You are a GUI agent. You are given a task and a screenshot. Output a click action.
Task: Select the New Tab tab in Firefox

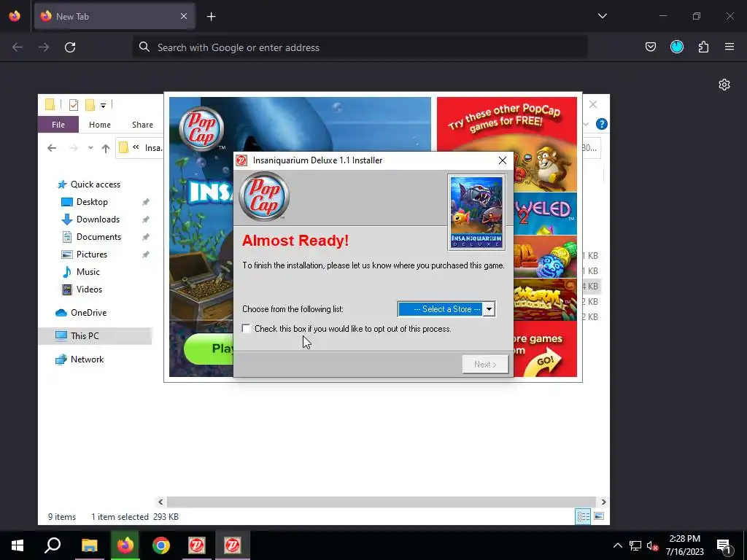pos(115,16)
